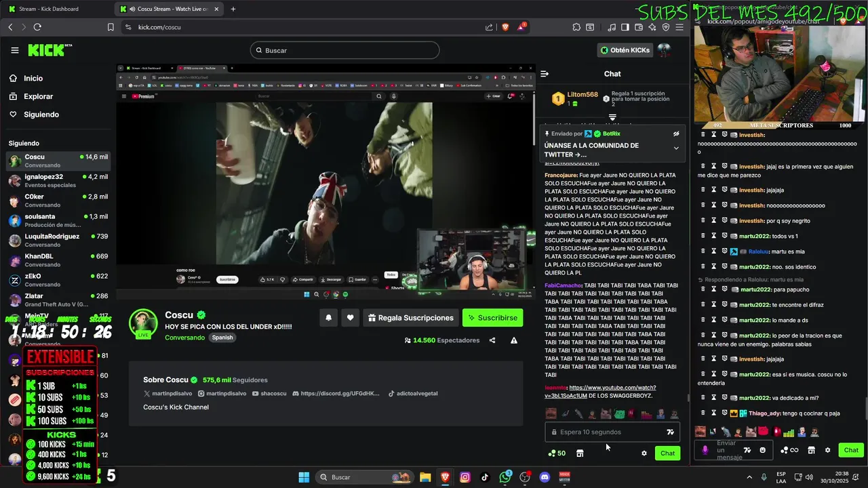
Task: Click the Brave Shields lion icon
Action: click(505, 27)
